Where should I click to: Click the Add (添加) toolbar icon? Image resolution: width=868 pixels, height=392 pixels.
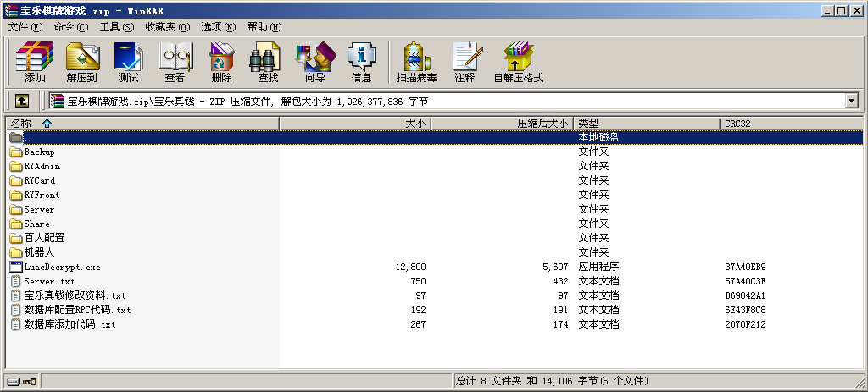click(35, 62)
